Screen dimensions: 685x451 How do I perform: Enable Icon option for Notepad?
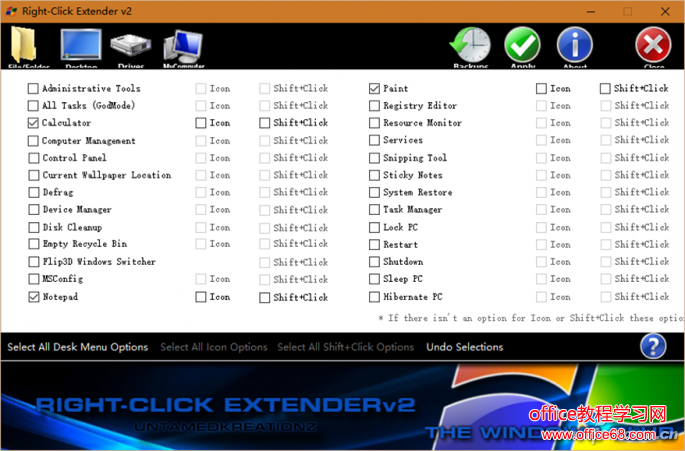pyautogui.click(x=201, y=297)
